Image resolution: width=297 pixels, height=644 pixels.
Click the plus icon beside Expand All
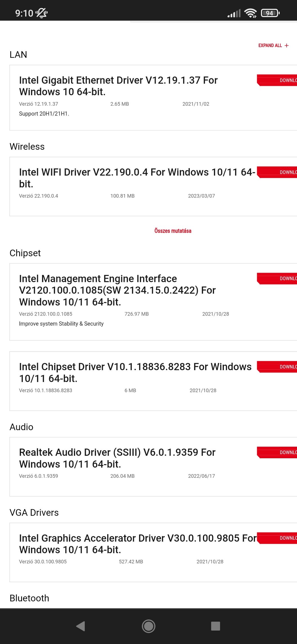[x=287, y=45]
